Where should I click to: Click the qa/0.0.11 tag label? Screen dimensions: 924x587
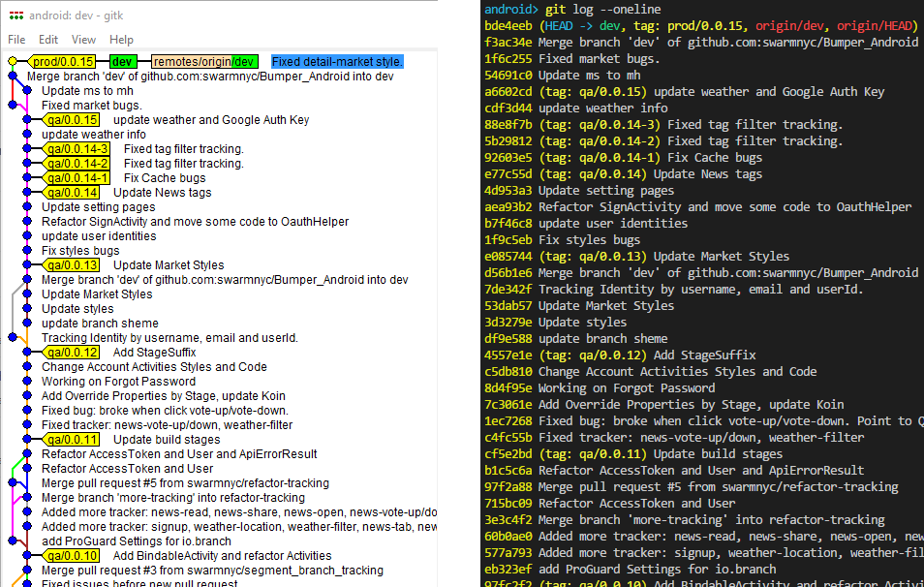pos(72,440)
